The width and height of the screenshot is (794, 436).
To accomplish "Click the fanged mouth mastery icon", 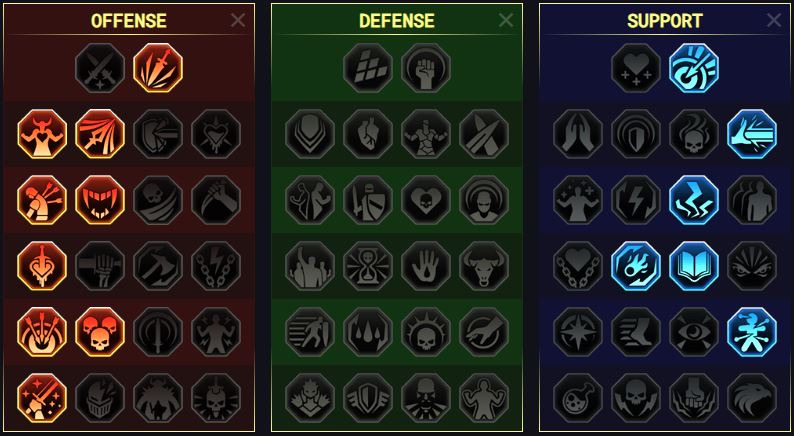I will pos(100,200).
